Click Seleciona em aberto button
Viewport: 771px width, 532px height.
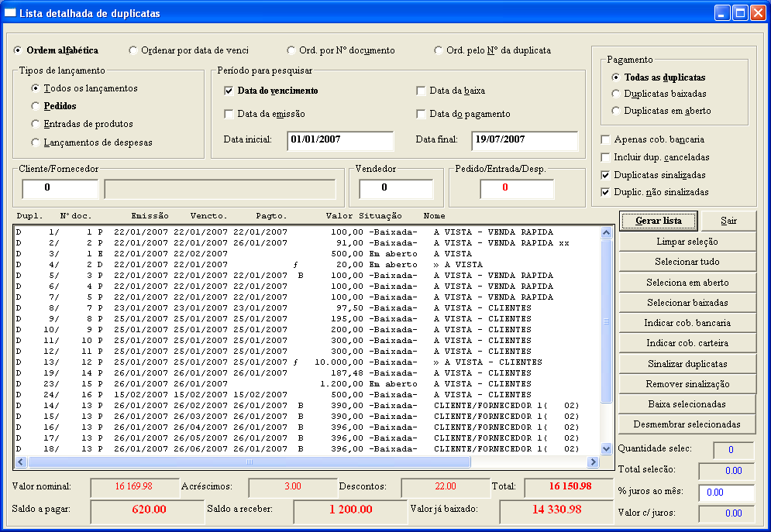[x=687, y=283]
